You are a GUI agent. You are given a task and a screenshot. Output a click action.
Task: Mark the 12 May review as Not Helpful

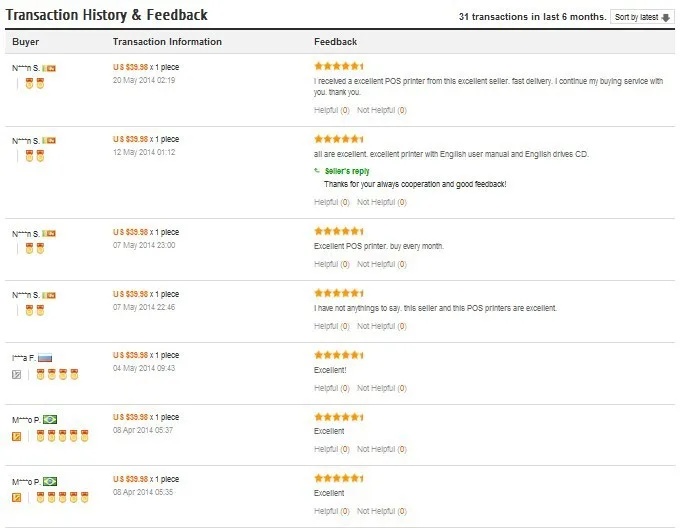click(382, 202)
